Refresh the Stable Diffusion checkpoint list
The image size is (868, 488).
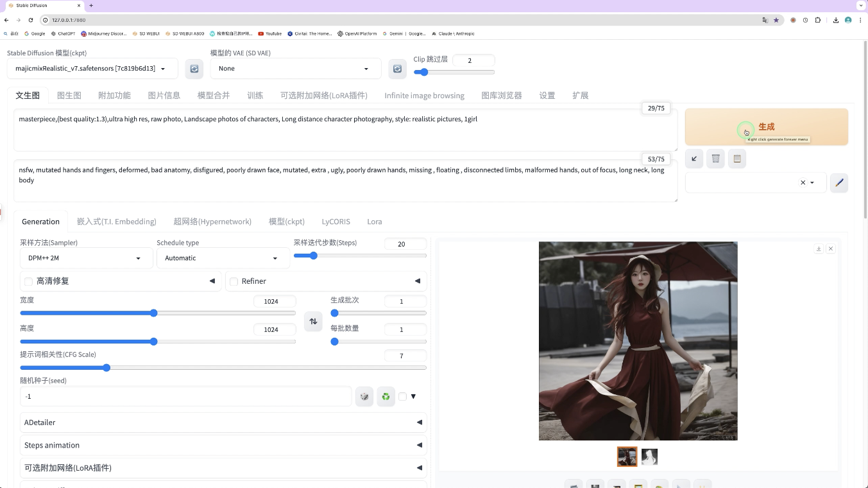[x=194, y=69]
